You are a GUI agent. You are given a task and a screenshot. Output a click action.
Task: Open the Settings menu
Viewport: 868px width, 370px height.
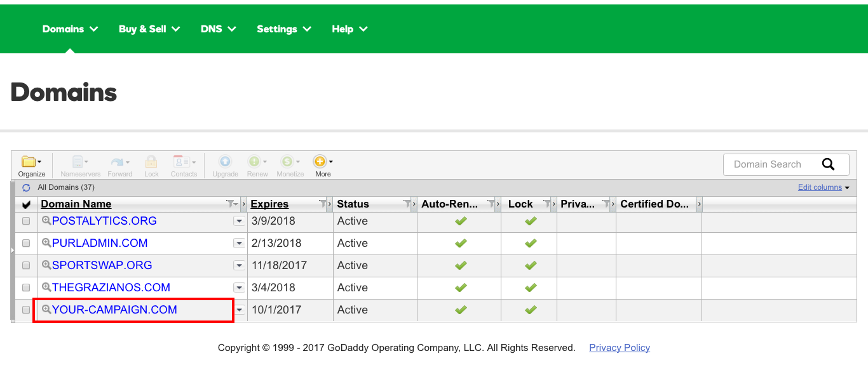pos(284,29)
